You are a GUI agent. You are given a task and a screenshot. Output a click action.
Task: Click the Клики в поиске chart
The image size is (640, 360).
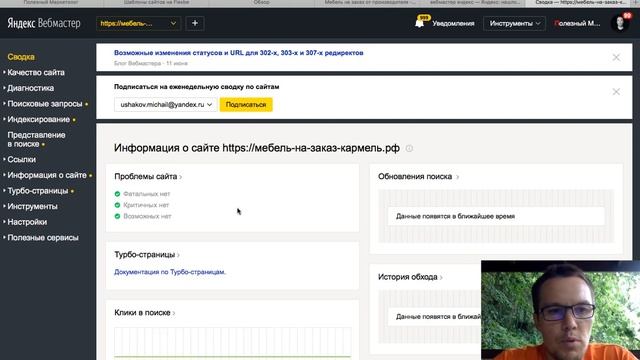pyautogui.click(x=233, y=342)
